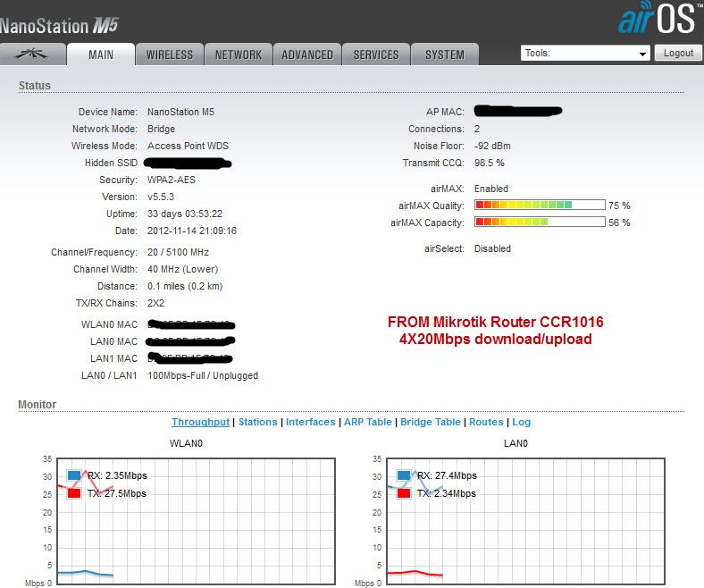Click airSelect value 'Disabled'
Viewport: 704px width, 588px height.
[x=492, y=248]
